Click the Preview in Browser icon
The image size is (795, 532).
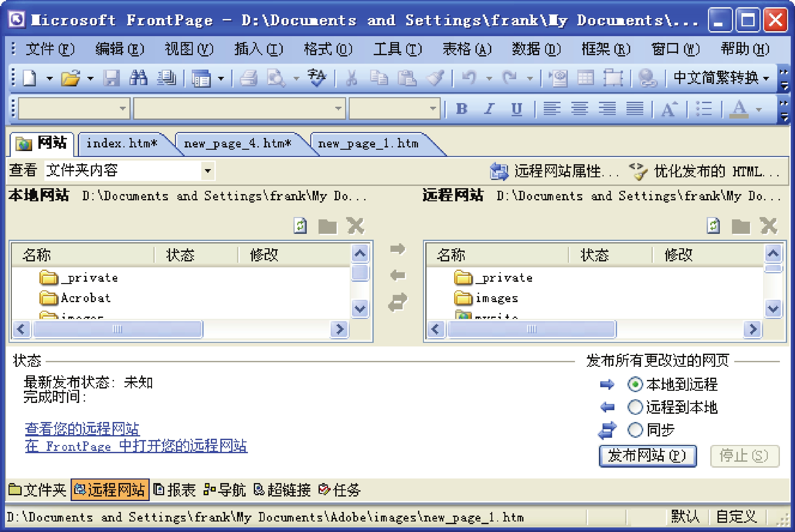276,78
